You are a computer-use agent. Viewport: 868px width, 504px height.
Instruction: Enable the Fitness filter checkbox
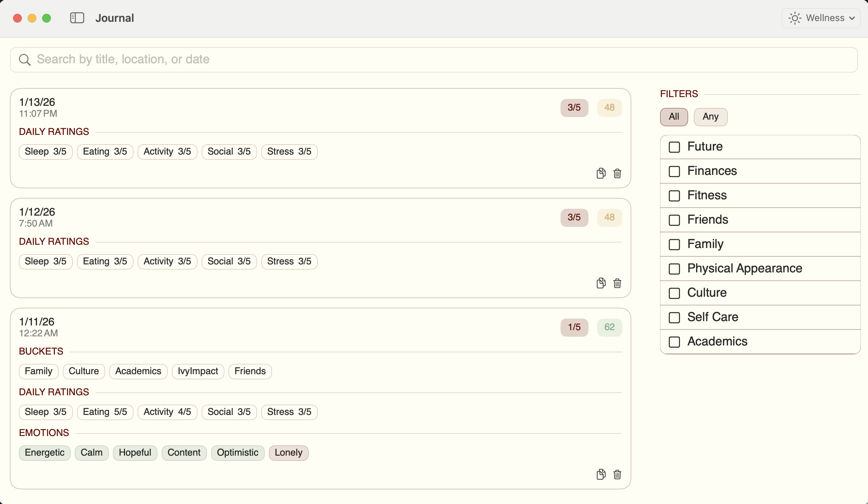[x=674, y=196]
